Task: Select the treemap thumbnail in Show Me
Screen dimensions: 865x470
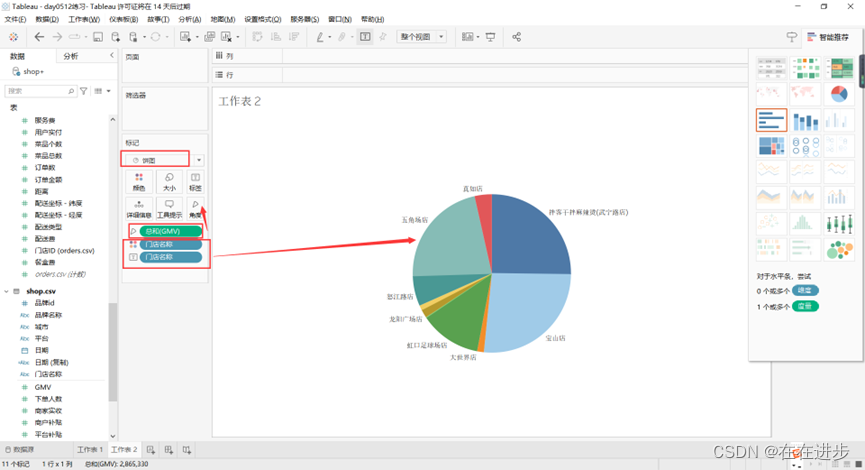Action: click(771, 146)
